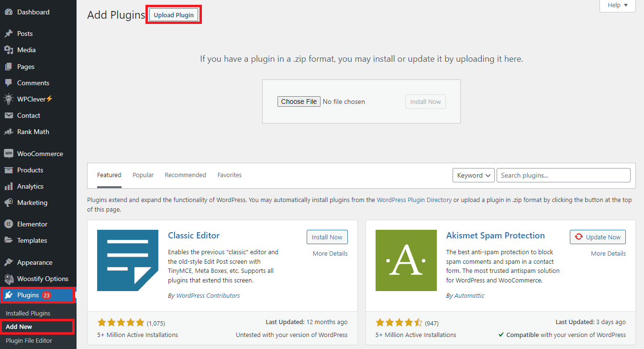Image resolution: width=644 pixels, height=349 pixels.
Task: Open Installed Plugins submenu item
Action: point(28,313)
